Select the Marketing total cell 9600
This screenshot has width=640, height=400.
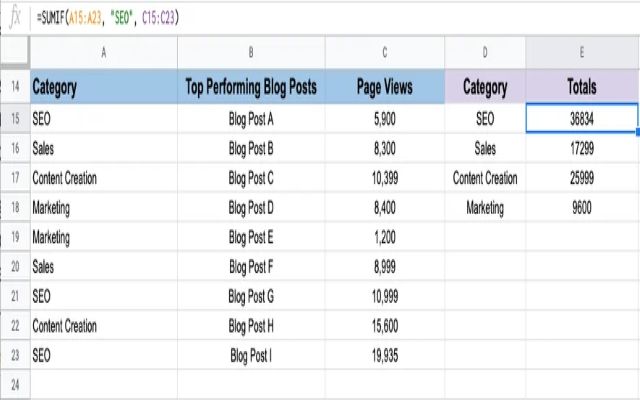point(582,208)
